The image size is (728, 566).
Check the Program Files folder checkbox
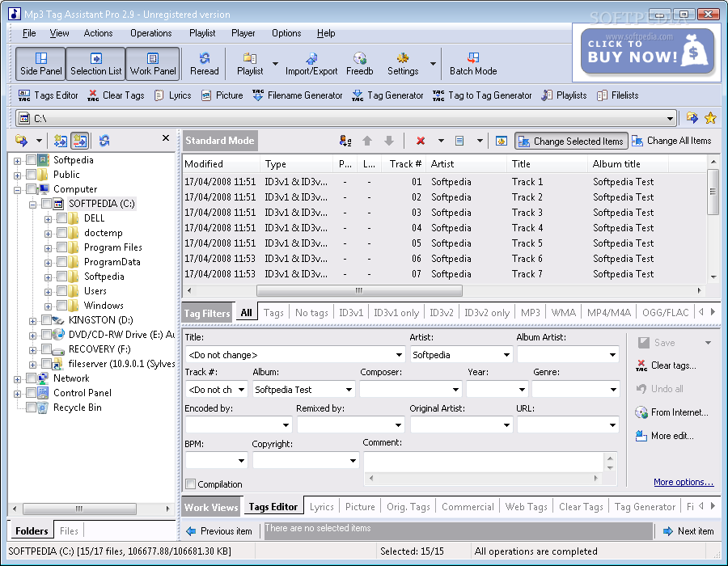pos(61,247)
